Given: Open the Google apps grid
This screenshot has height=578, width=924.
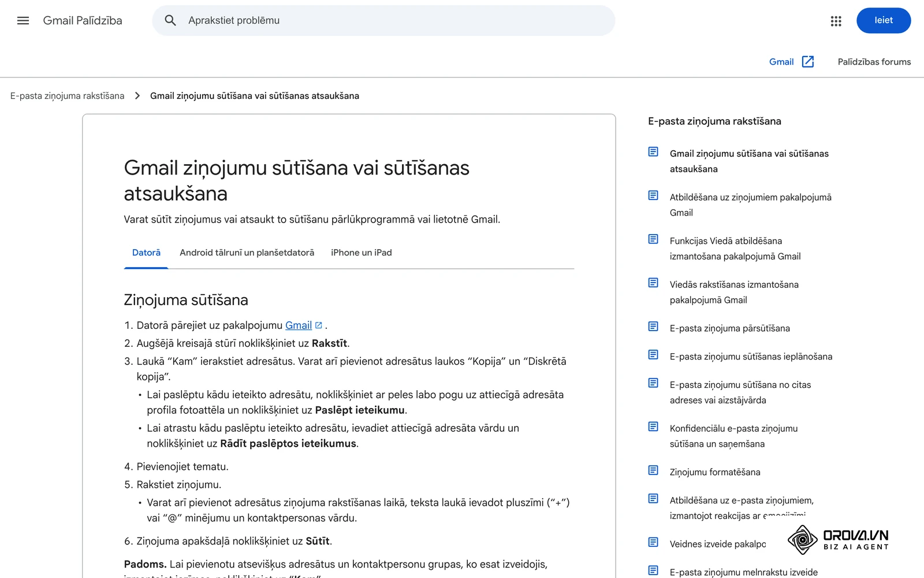Looking at the screenshot, I should click(x=836, y=21).
